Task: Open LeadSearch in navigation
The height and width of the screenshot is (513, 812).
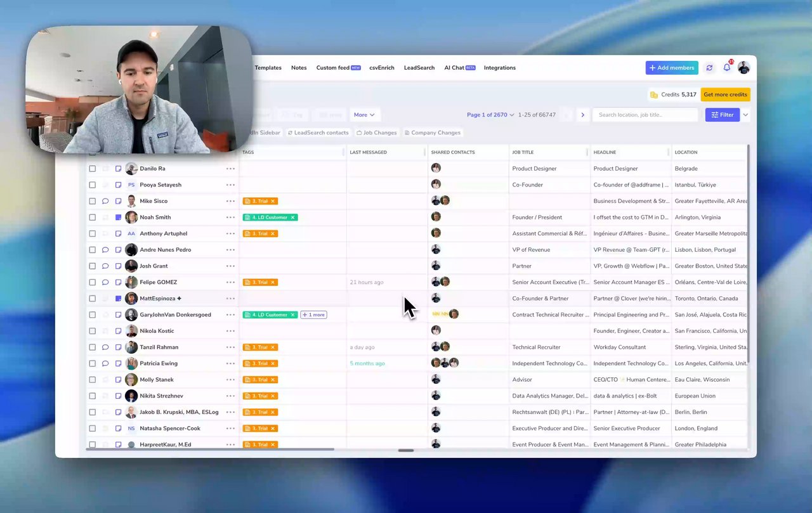Action: (419, 68)
